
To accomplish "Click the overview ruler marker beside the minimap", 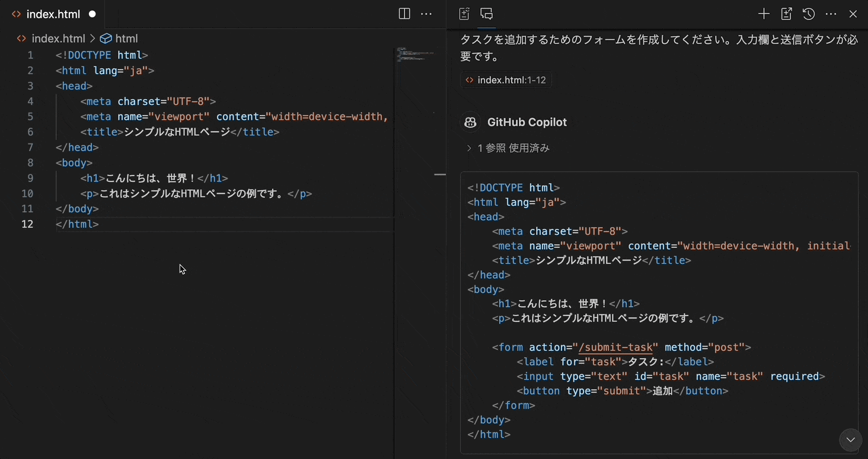I will click(x=440, y=174).
